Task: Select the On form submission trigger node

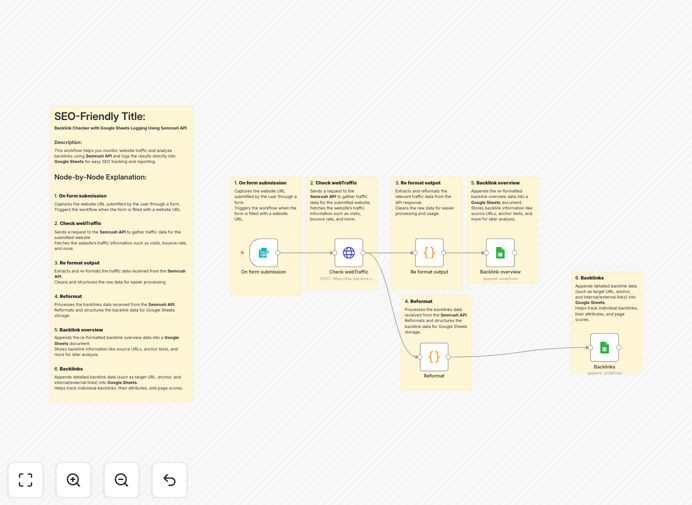Action: pos(263,252)
